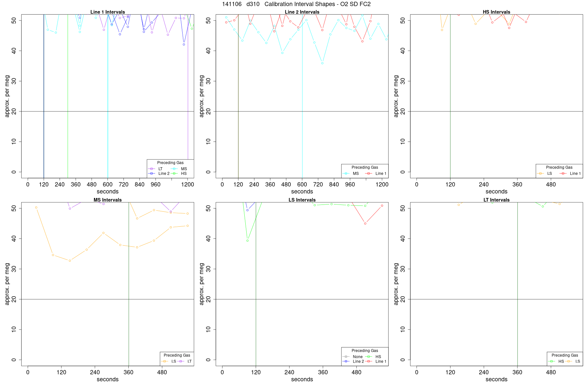Click the Line 2 legend marker in Line 1 plot

pos(151,173)
